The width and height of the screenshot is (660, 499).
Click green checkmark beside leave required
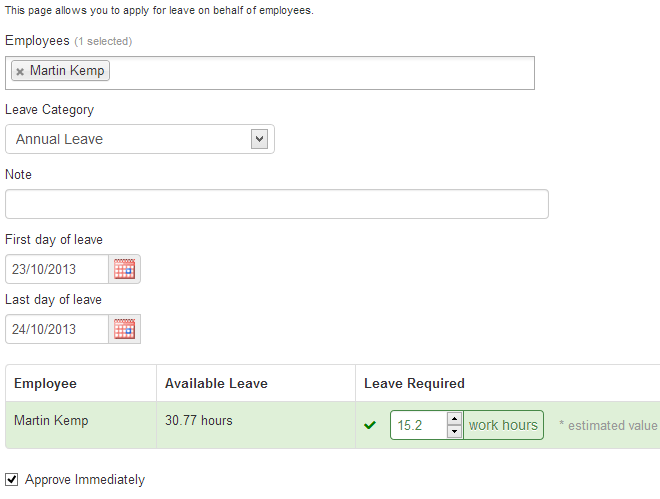pos(370,426)
